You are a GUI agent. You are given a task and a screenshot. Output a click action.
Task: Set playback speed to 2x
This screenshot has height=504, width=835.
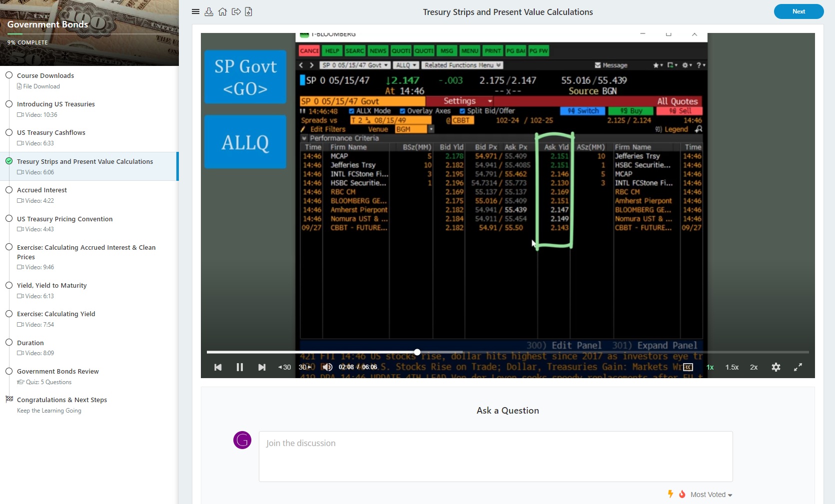[754, 367]
